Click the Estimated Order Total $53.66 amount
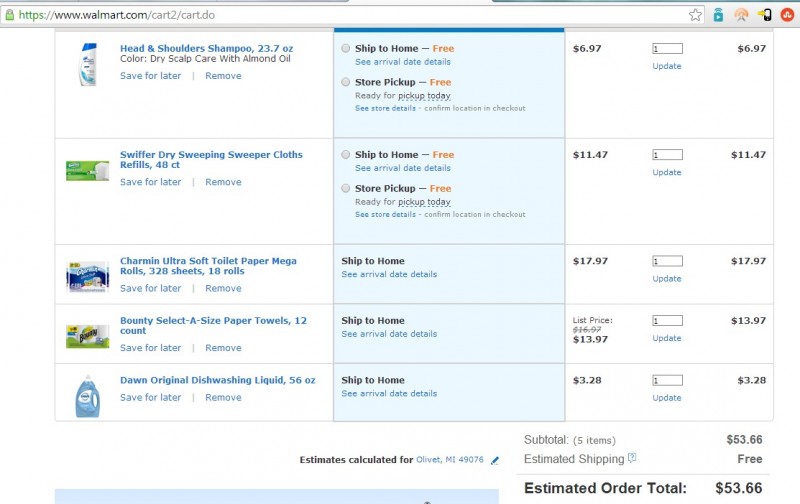Screen dimensions: 800x504 click(739, 488)
